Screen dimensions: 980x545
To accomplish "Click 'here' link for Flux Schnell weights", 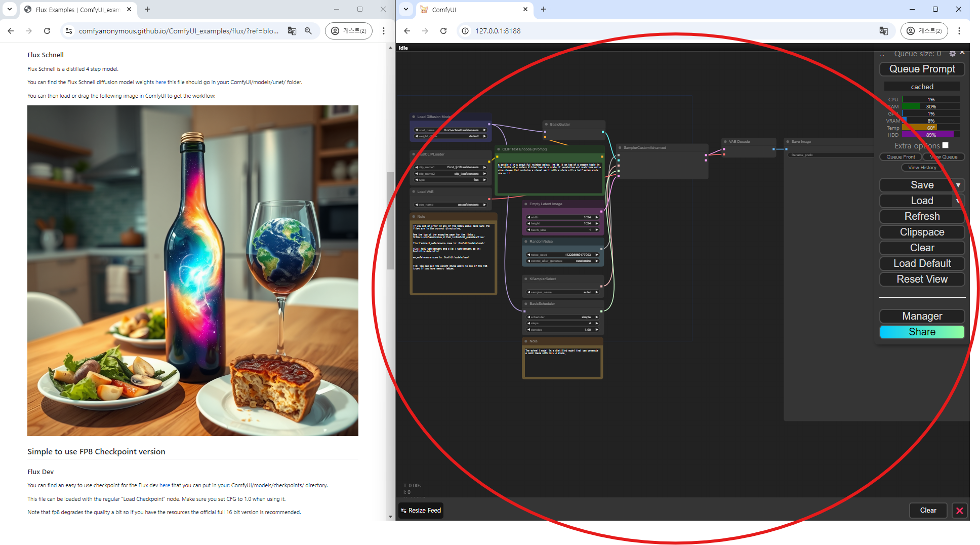I will pyautogui.click(x=160, y=82).
